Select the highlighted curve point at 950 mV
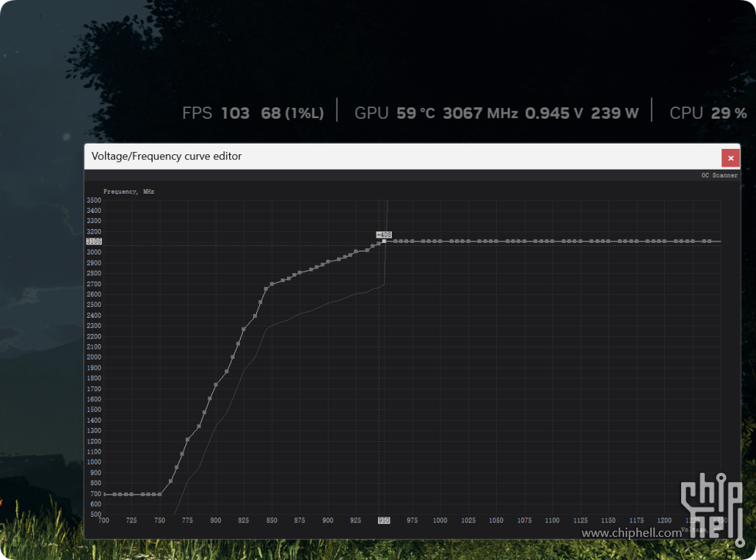756x560 pixels. [384, 241]
